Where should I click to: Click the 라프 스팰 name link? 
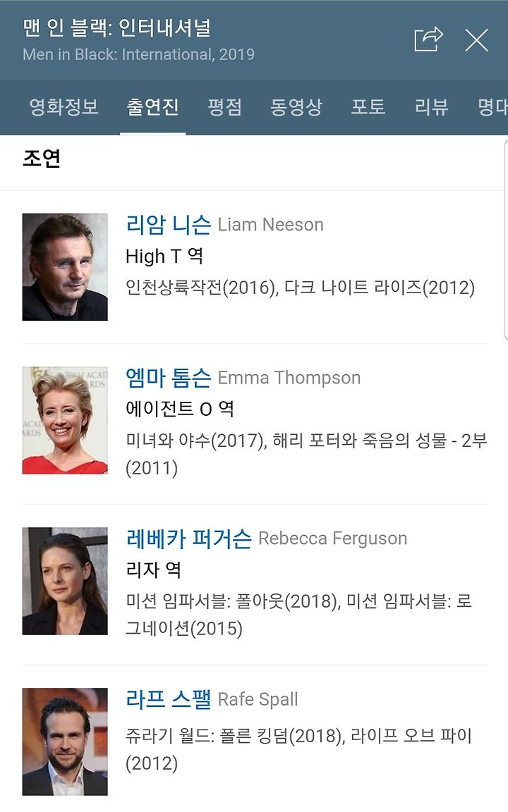coord(169,699)
